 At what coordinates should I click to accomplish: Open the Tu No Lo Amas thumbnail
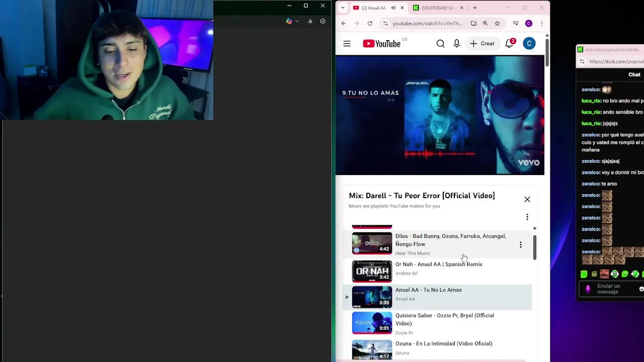pos(372,297)
